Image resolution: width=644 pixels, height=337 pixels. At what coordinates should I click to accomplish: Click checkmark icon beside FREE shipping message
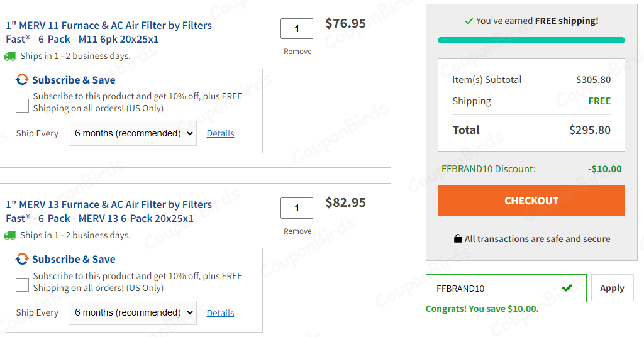pyautogui.click(x=469, y=21)
